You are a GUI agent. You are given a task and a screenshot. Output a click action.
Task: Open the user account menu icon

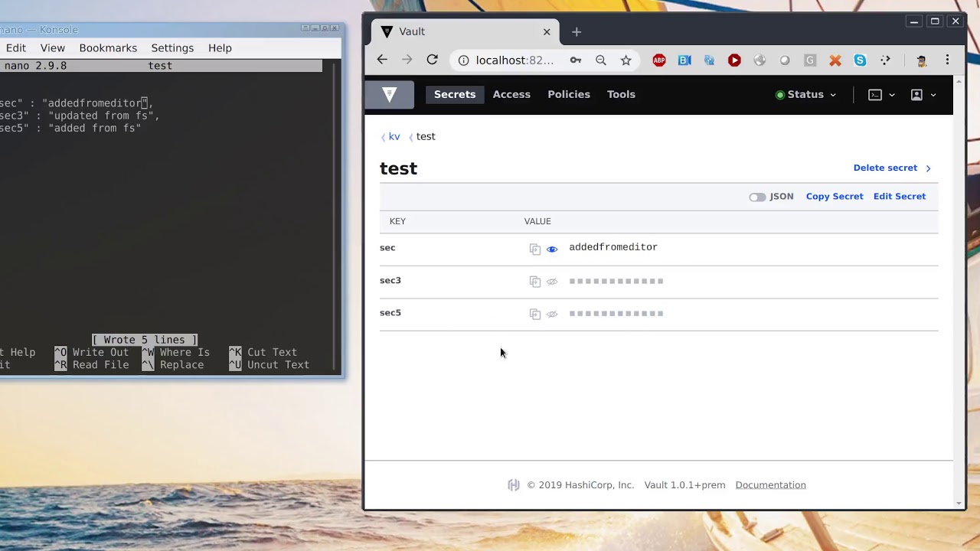tap(916, 94)
